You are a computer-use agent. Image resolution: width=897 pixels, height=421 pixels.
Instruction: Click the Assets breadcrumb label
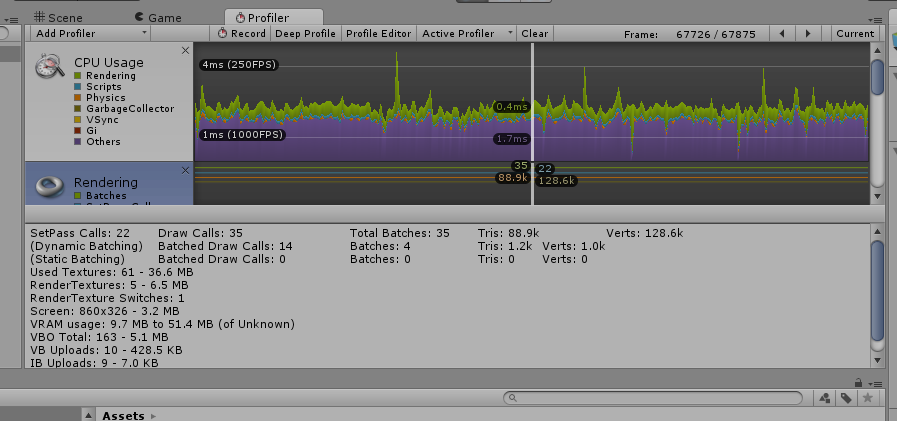(123, 416)
